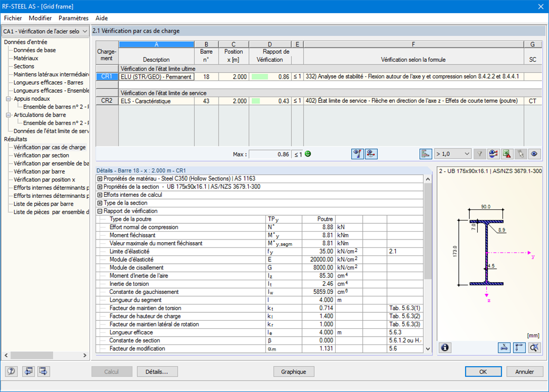Viewport: 549px width, 392px height.
Task: Click the greyed funnel filter icon
Action: (x=480, y=154)
